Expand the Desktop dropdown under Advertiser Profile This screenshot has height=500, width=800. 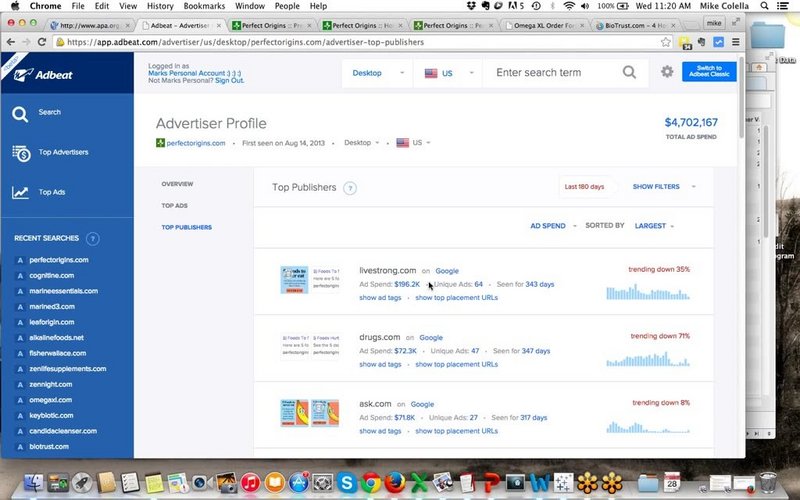click(x=362, y=143)
